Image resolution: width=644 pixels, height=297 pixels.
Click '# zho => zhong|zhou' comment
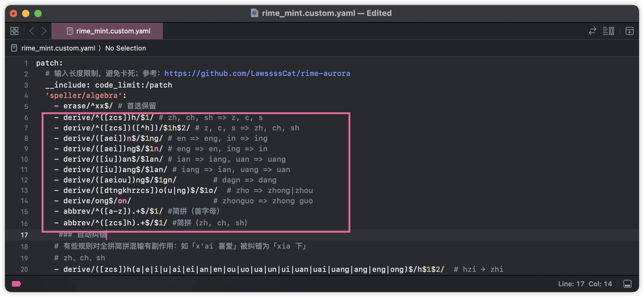270,190
